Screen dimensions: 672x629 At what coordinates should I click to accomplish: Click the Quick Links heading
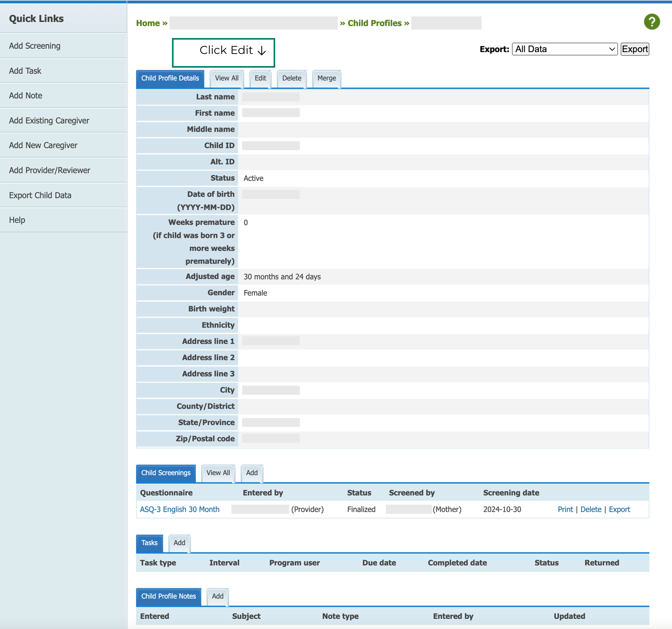click(36, 19)
